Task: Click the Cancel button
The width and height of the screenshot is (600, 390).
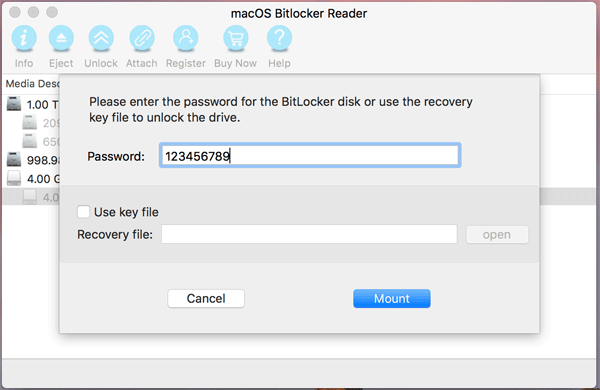Action: [206, 299]
